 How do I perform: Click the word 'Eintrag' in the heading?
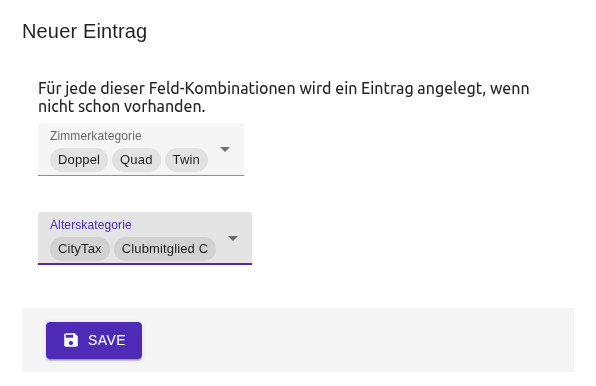115,31
